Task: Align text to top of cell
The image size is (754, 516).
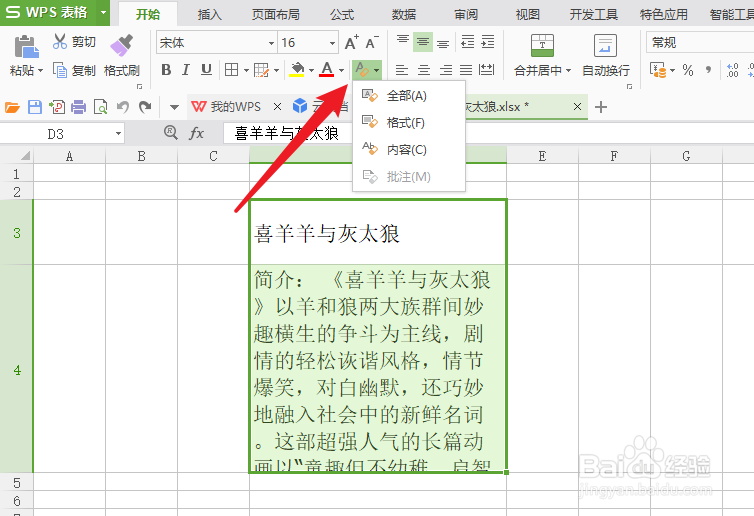Action: [x=403, y=42]
